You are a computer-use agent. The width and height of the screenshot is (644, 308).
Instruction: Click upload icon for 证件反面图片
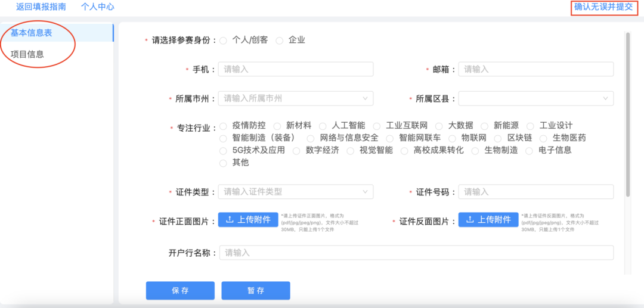[470, 220]
